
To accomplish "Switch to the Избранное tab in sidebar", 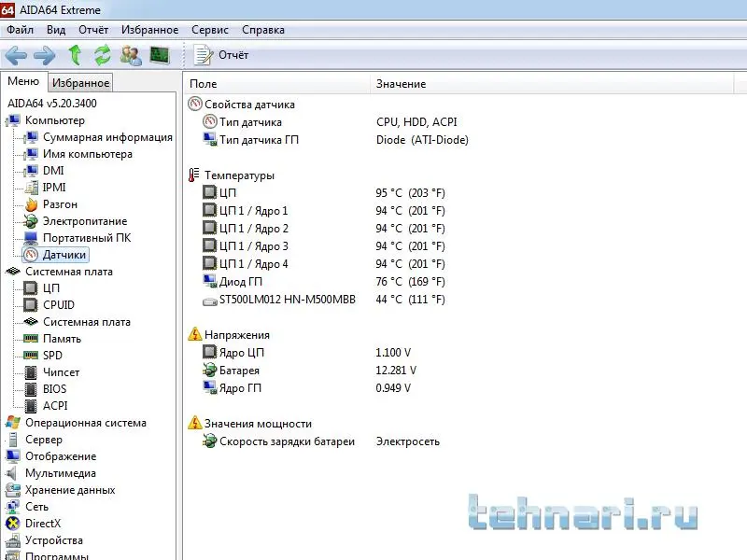I will [x=80, y=83].
